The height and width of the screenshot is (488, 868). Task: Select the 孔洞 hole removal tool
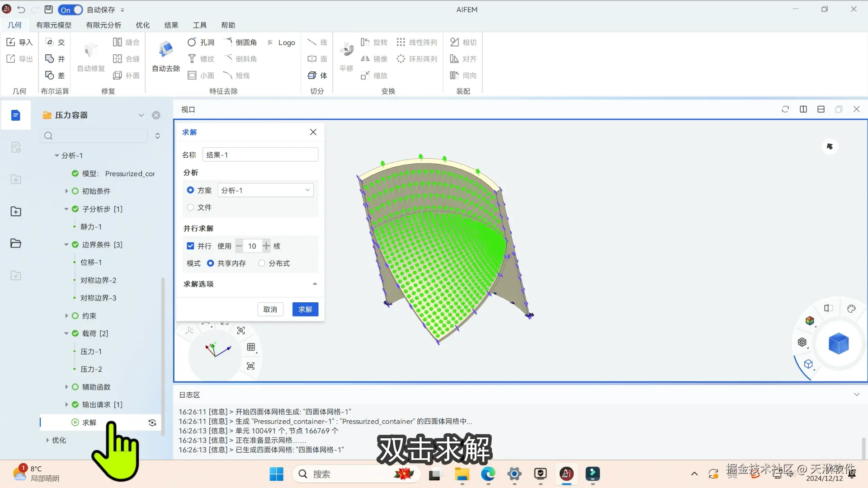point(201,42)
